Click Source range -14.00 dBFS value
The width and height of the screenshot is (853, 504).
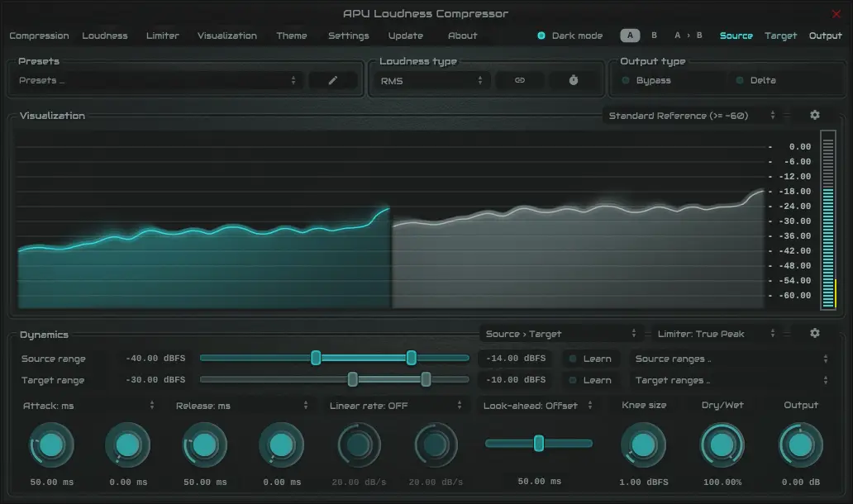coord(516,359)
